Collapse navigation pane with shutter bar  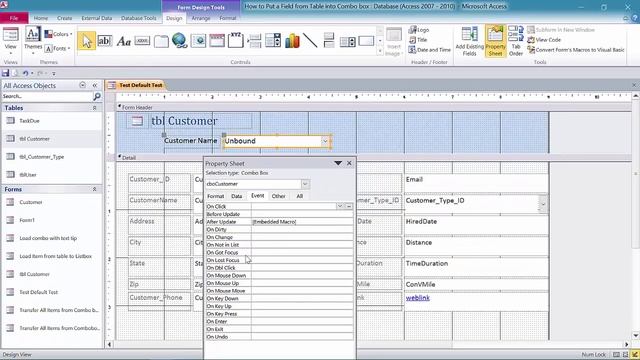[95, 85]
